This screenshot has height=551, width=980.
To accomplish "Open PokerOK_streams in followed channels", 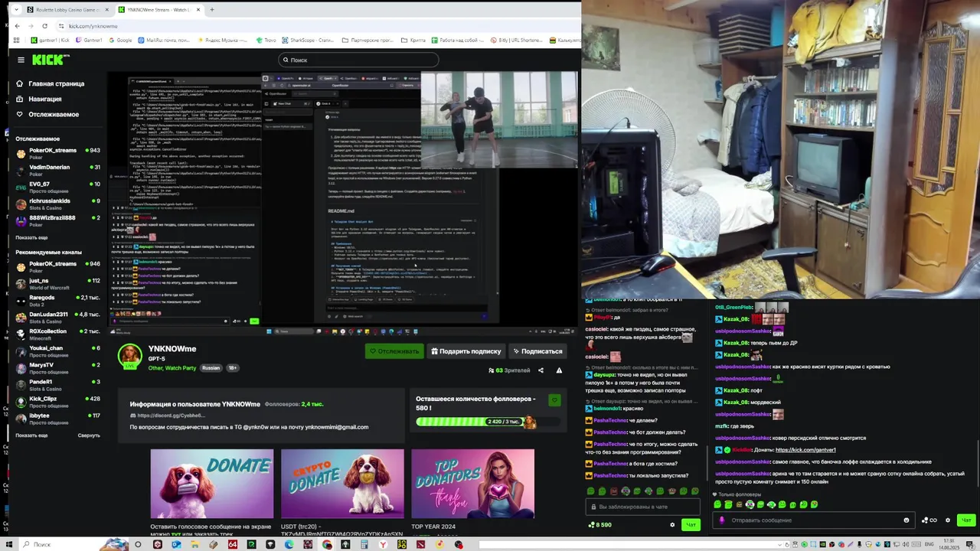I will [x=58, y=153].
